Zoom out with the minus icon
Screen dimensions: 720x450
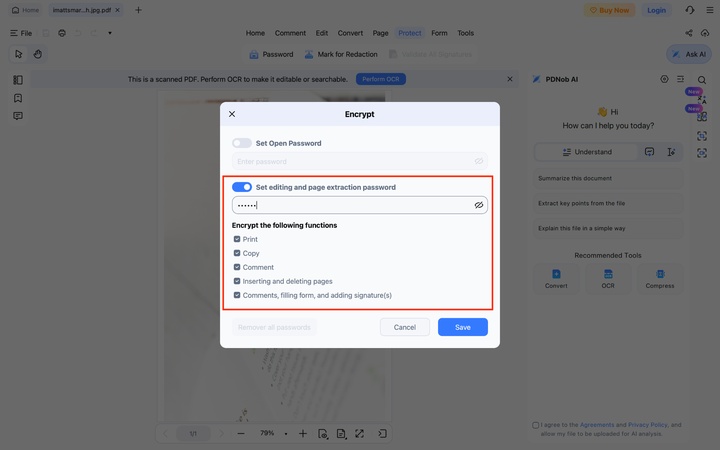point(241,433)
